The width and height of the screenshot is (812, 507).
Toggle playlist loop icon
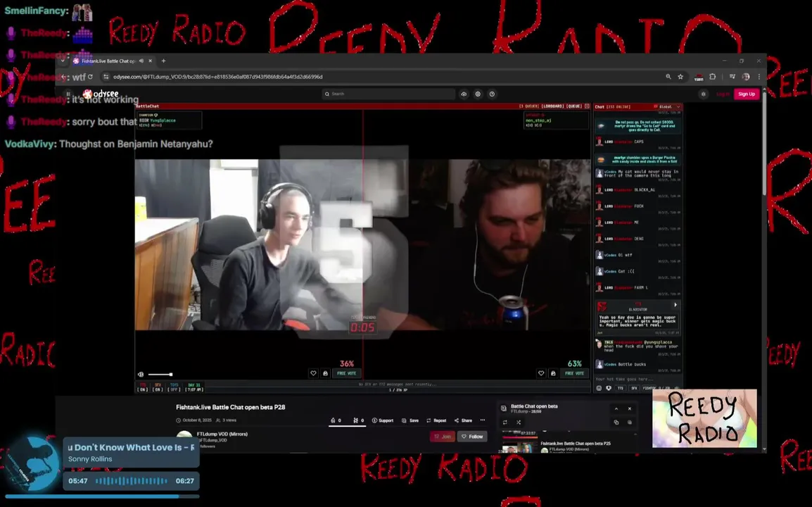505,423
